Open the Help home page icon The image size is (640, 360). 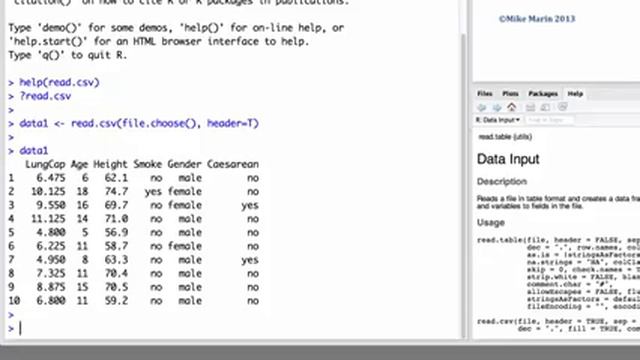pos(512,107)
